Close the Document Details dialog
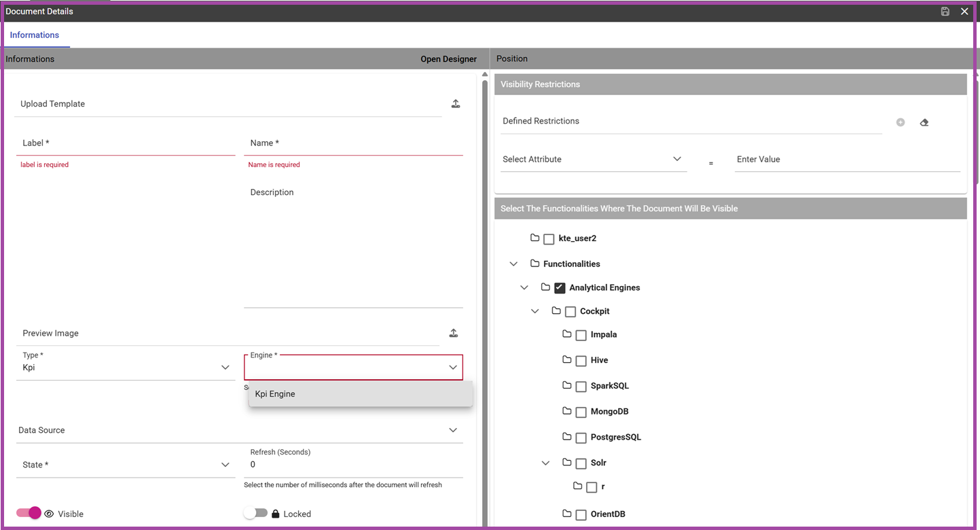The width and height of the screenshot is (980, 530). (964, 12)
